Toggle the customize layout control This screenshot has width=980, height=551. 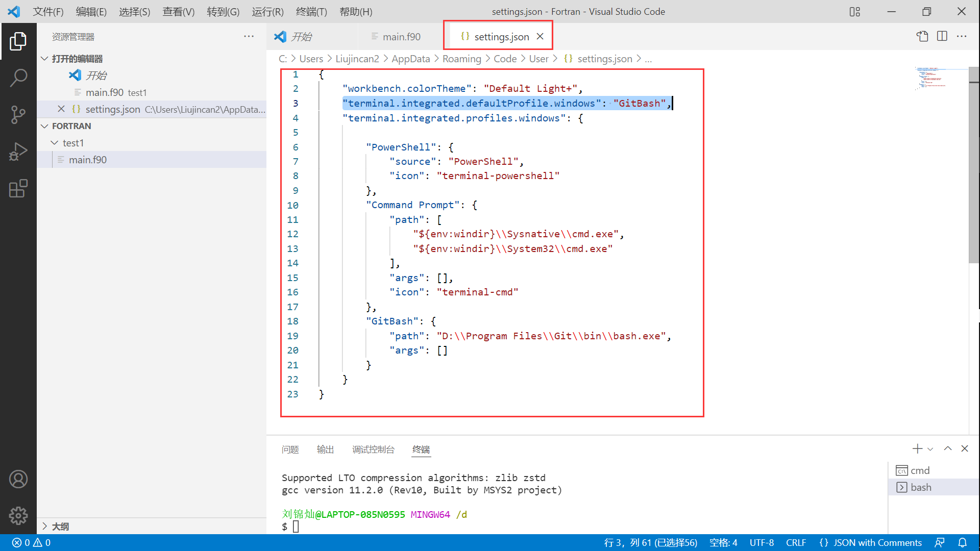pos(855,11)
